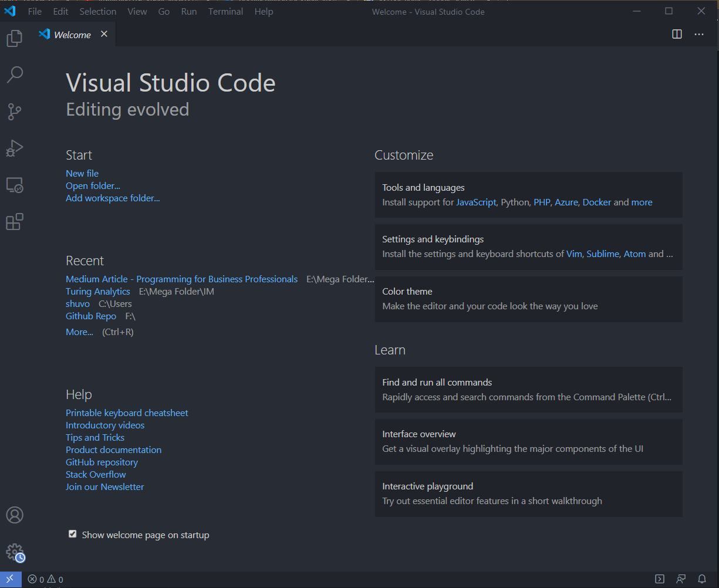Open the Explorer icon in Activity Bar

point(14,38)
